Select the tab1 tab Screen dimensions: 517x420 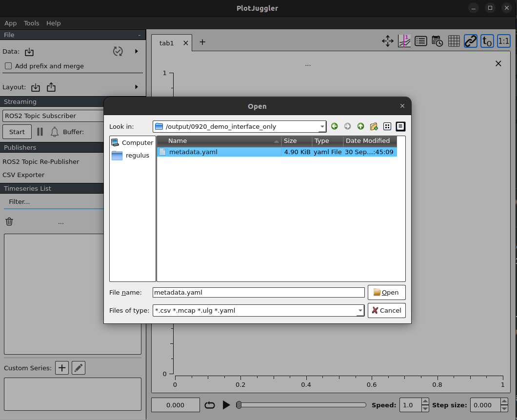point(166,43)
